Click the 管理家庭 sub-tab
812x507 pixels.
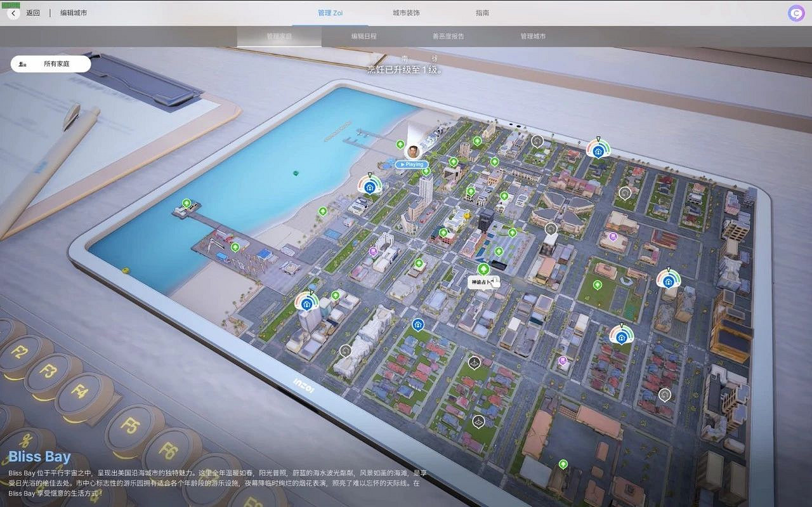279,36
